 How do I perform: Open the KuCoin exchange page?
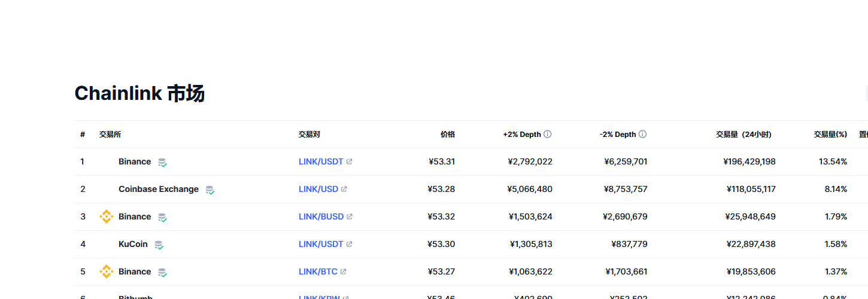pyautogui.click(x=133, y=244)
